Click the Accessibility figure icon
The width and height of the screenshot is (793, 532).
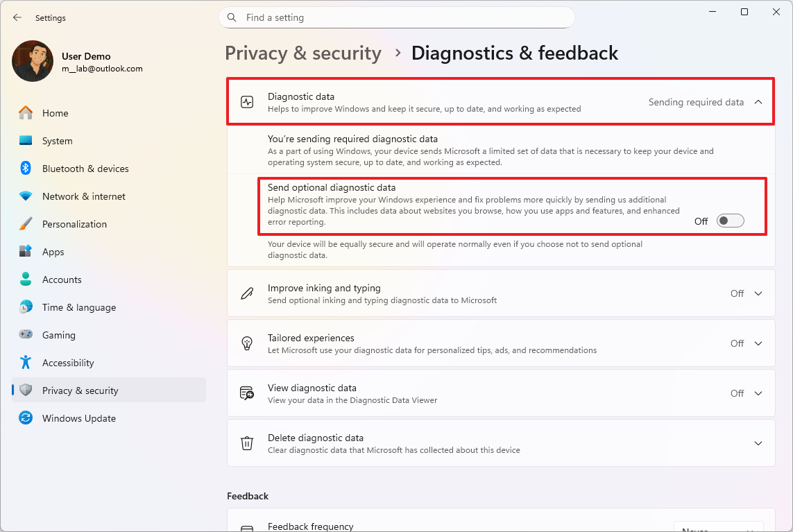25,362
